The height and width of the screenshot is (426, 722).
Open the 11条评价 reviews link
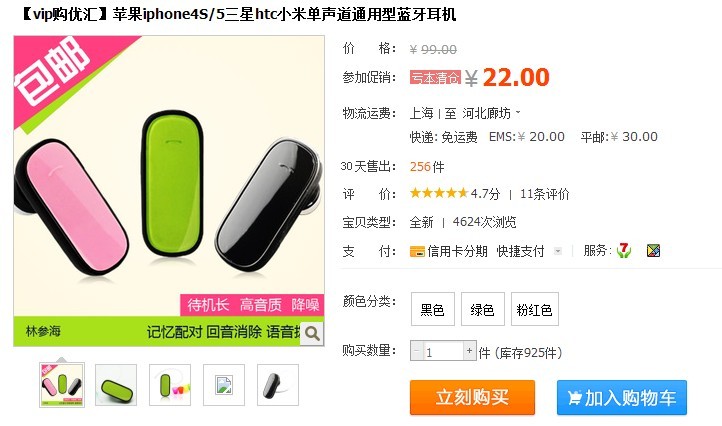[545, 194]
